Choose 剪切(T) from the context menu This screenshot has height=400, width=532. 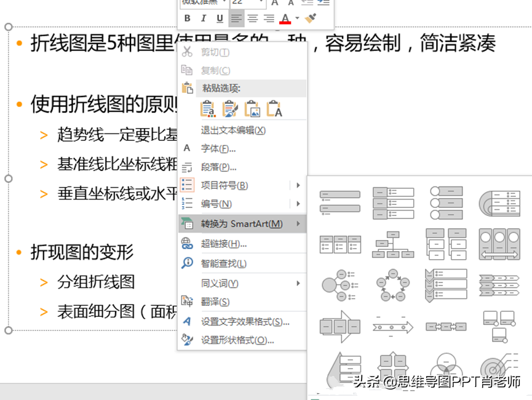pyautogui.click(x=243, y=52)
